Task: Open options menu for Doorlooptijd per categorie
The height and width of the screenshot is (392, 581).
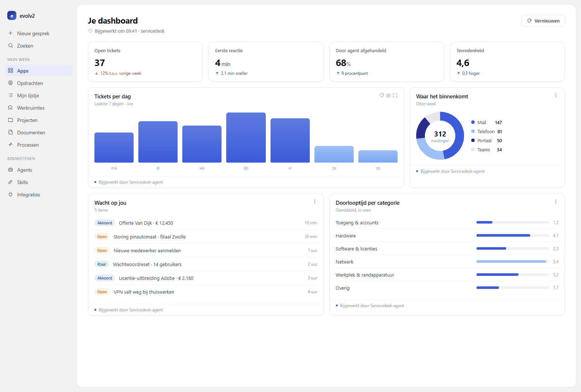Action: (x=556, y=202)
